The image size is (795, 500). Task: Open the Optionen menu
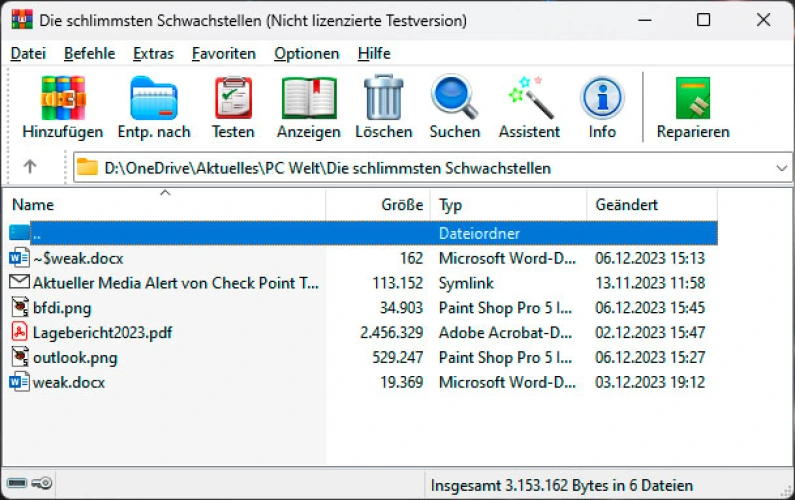306,54
